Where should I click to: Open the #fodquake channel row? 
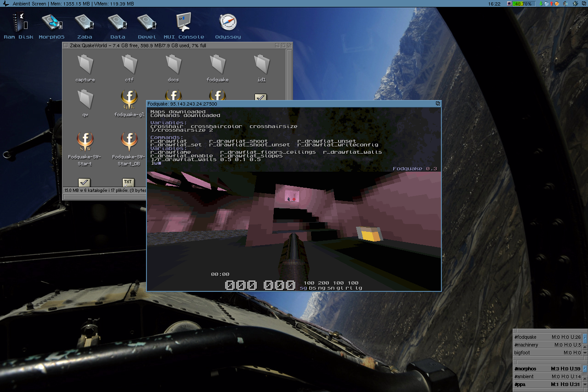pyautogui.click(x=548, y=337)
